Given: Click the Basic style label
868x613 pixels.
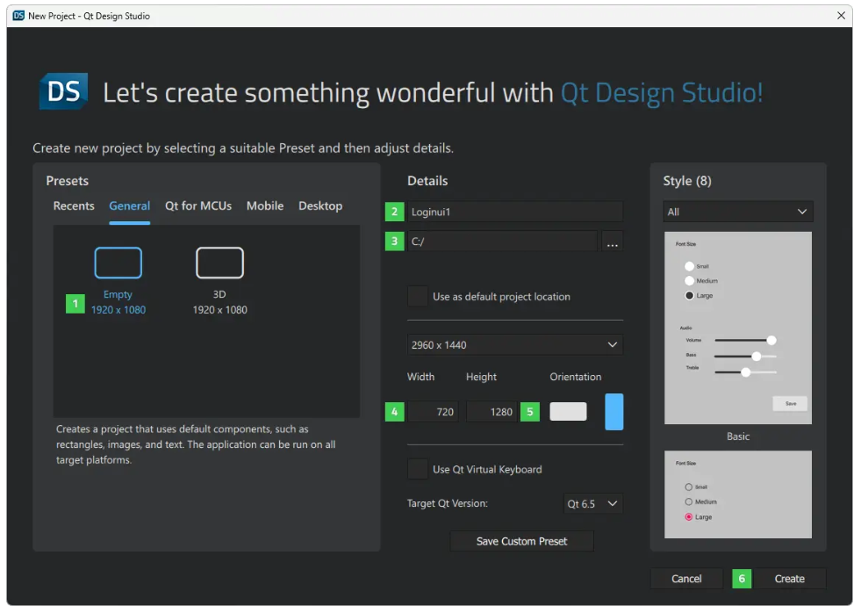Looking at the screenshot, I should (x=738, y=436).
